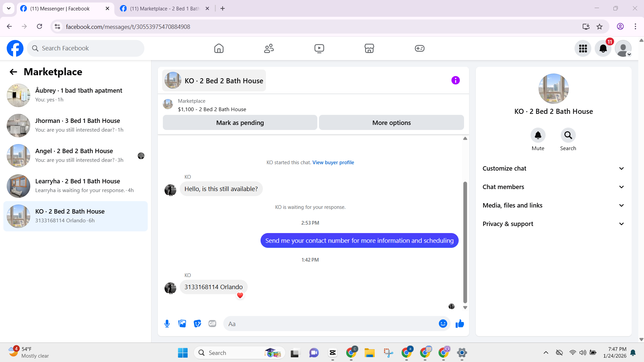644x362 pixels.
Task: Click the install app icon in address bar
Action: click(x=586, y=27)
